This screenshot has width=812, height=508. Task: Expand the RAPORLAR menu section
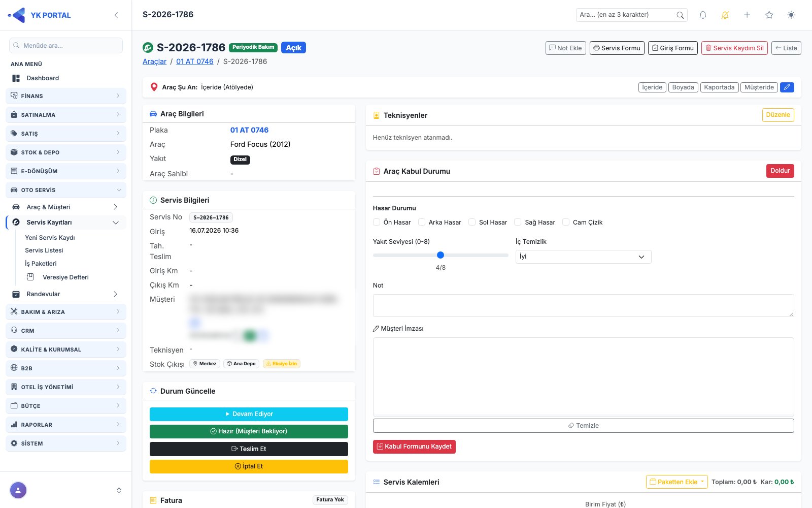(x=66, y=425)
